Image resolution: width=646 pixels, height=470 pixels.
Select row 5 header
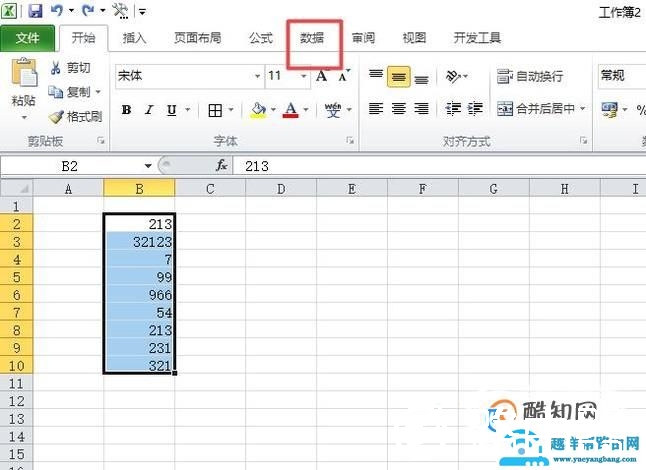click(x=16, y=277)
